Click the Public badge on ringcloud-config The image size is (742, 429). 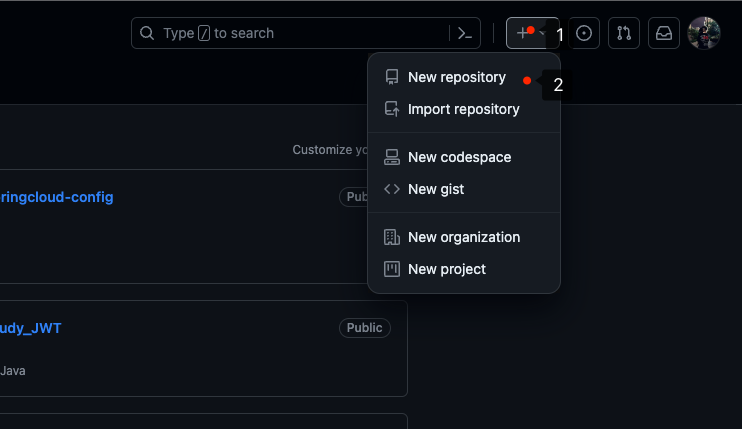[354, 197]
